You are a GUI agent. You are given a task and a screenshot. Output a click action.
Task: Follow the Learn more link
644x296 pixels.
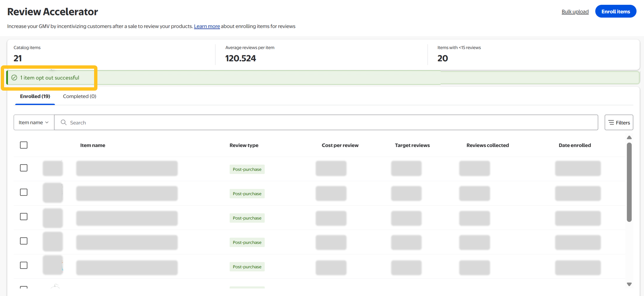207,26
